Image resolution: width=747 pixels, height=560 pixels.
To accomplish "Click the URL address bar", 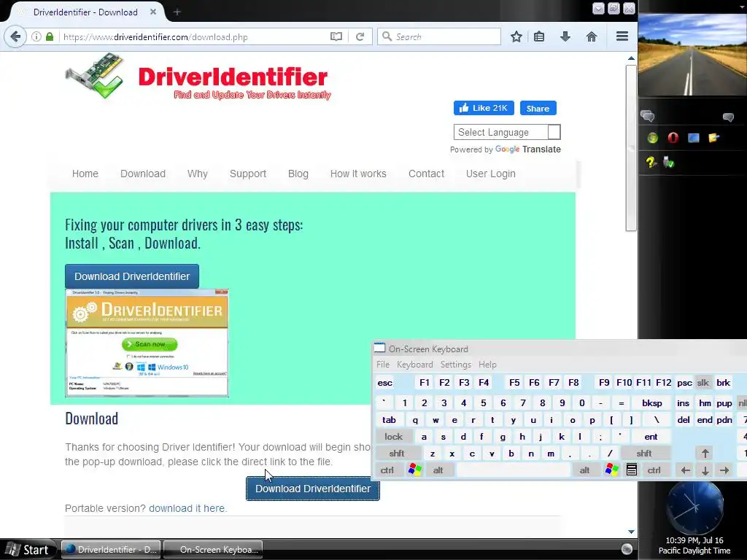I will pyautogui.click(x=193, y=36).
